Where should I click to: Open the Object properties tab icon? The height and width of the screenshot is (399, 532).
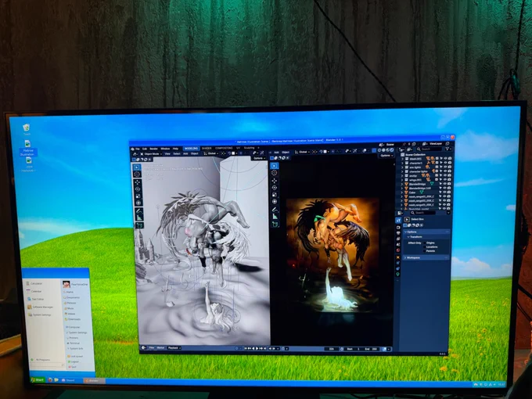coord(397,258)
